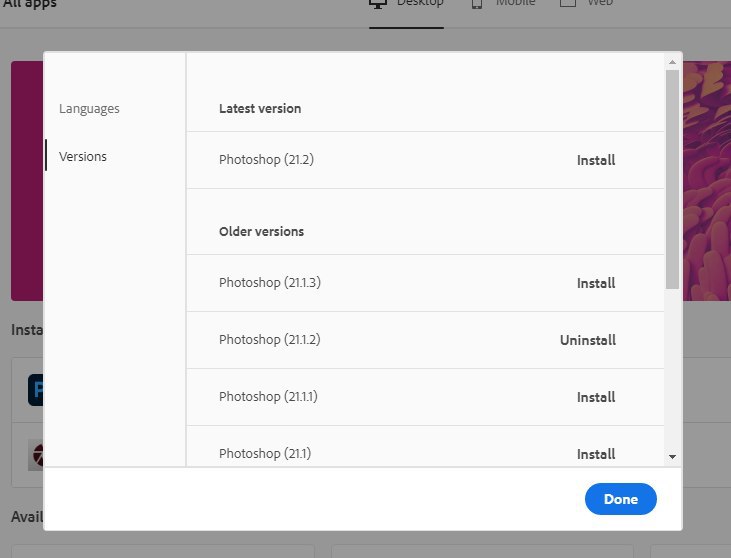Image resolution: width=731 pixels, height=558 pixels.
Task: Click the Older versions heading
Action: pyautogui.click(x=262, y=232)
